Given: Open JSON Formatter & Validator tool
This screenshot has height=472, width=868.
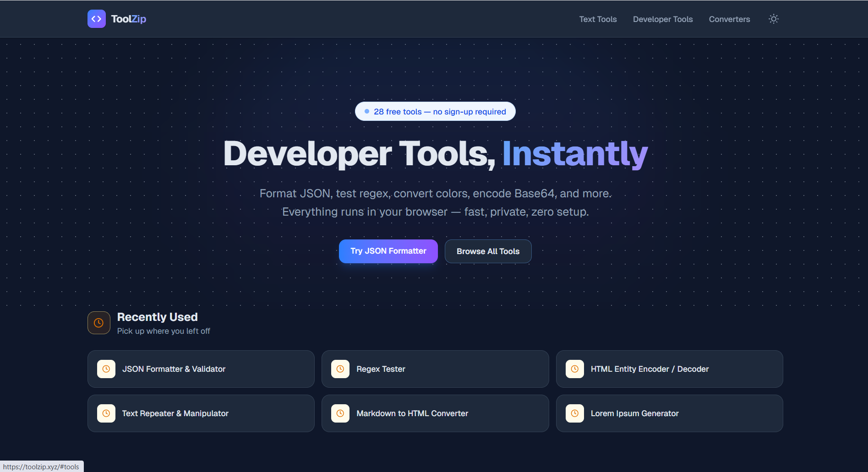Looking at the screenshot, I should pyautogui.click(x=201, y=369).
